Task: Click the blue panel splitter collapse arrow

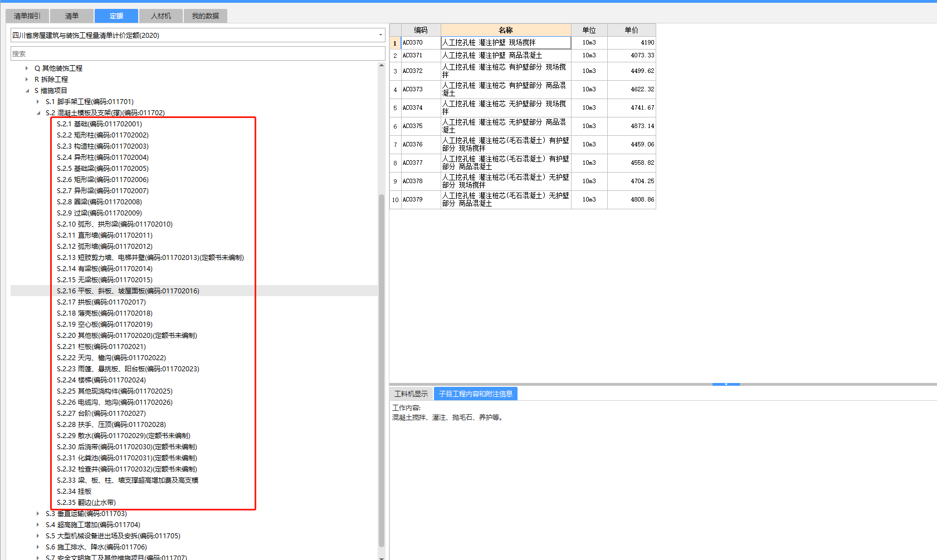Action: [x=726, y=384]
